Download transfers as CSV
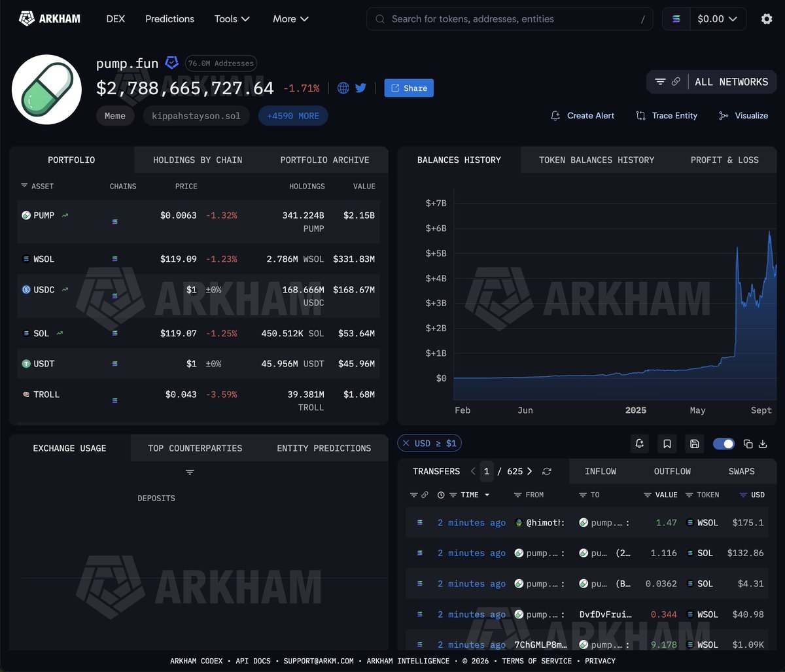This screenshot has height=672, width=785. click(x=763, y=444)
